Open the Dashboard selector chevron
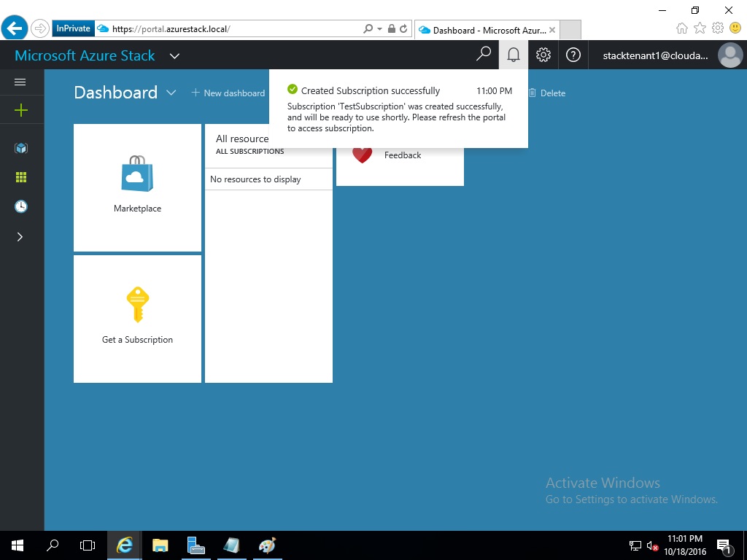This screenshot has height=560, width=747. coord(171,93)
